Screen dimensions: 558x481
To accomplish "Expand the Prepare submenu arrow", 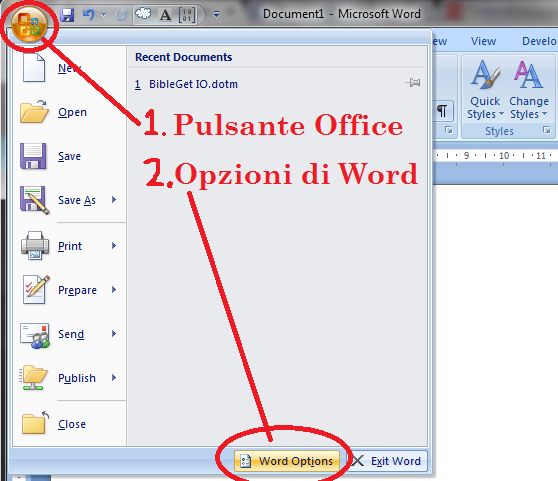I will [x=114, y=290].
